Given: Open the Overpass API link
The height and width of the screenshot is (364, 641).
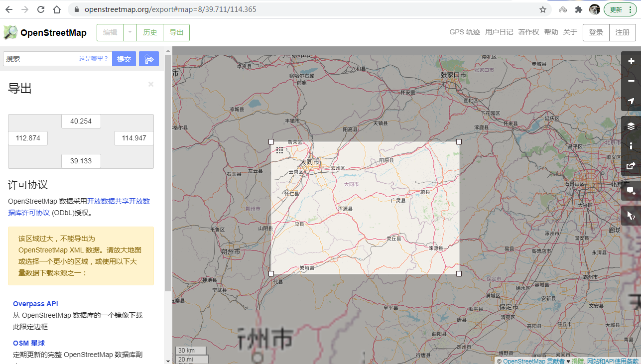Looking at the screenshot, I should 35,304.
